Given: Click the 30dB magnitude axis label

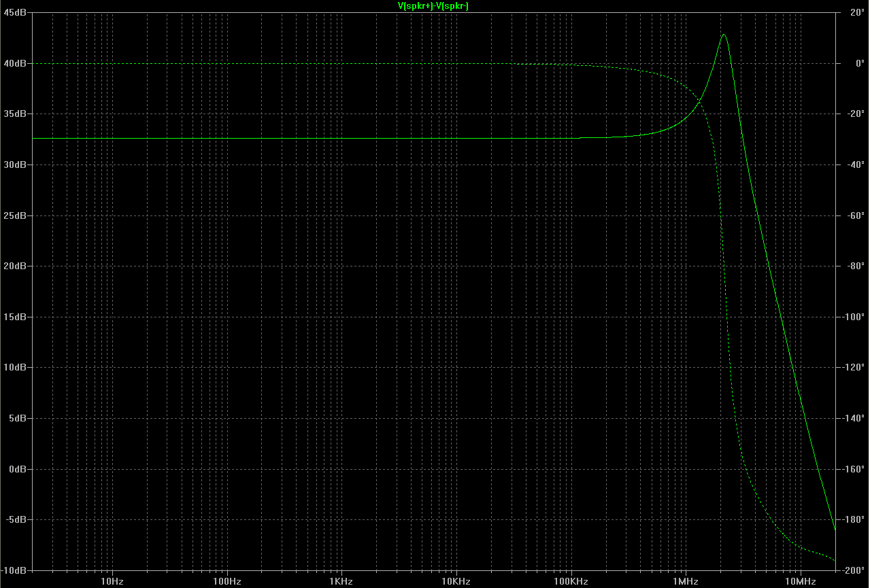Looking at the screenshot, I should 15,165.
